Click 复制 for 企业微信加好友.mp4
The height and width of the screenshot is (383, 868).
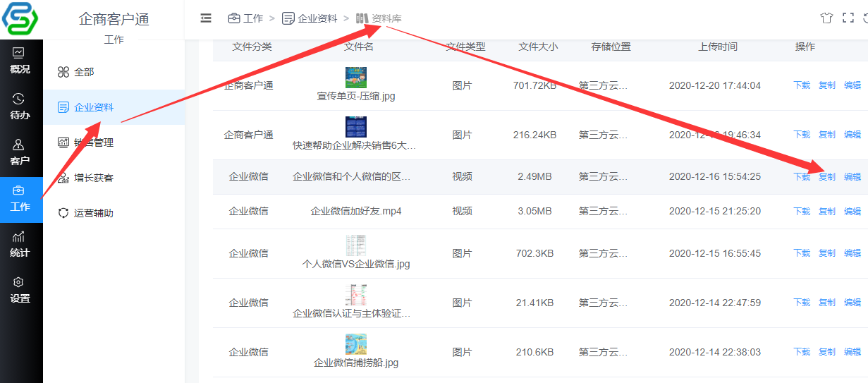827,211
